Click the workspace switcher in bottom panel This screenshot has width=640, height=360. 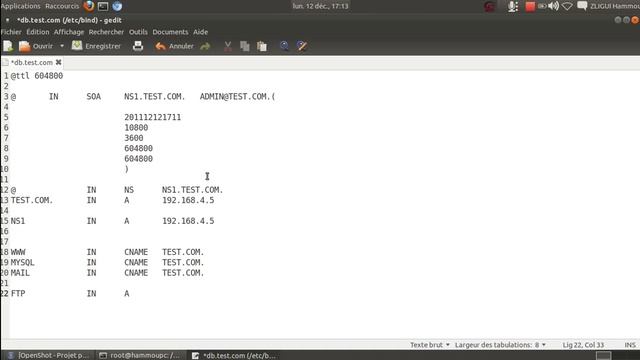[x=604, y=356]
